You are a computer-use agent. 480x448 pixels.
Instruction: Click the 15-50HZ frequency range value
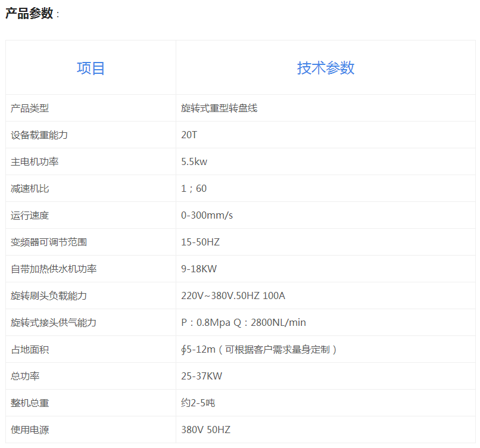200,242
